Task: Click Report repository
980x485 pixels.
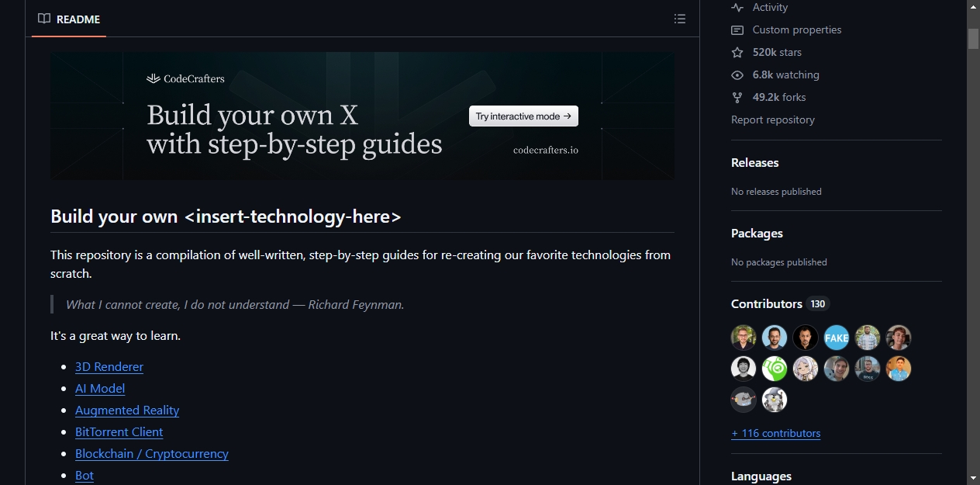Action: (773, 120)
